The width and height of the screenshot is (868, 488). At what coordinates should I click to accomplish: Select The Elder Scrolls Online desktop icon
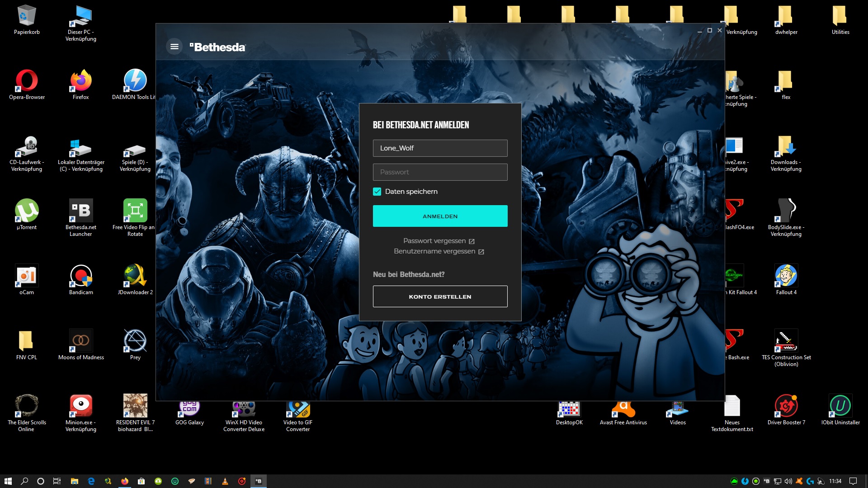27,406
